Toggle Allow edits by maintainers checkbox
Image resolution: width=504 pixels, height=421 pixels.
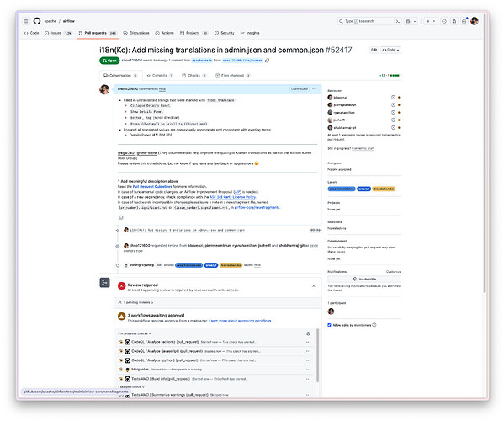click(329, 325)
